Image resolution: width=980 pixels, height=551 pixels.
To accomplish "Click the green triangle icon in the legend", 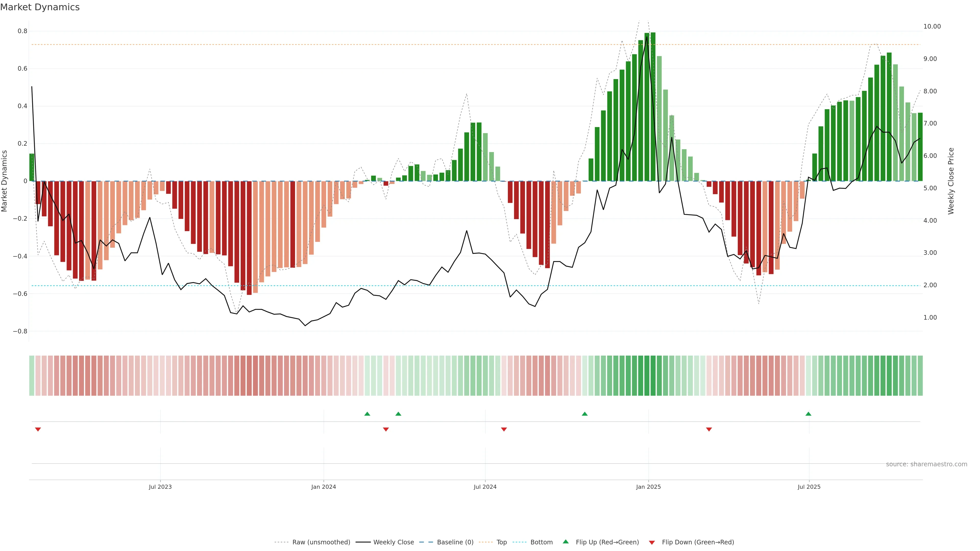I will coord(566,542).
